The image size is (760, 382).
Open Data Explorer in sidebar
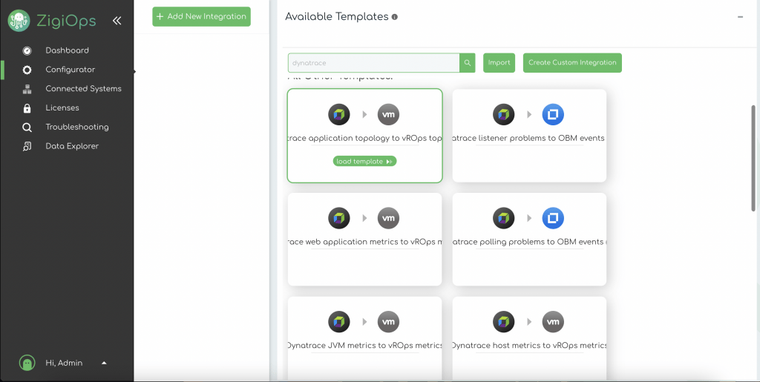click(x=72, y=146)
